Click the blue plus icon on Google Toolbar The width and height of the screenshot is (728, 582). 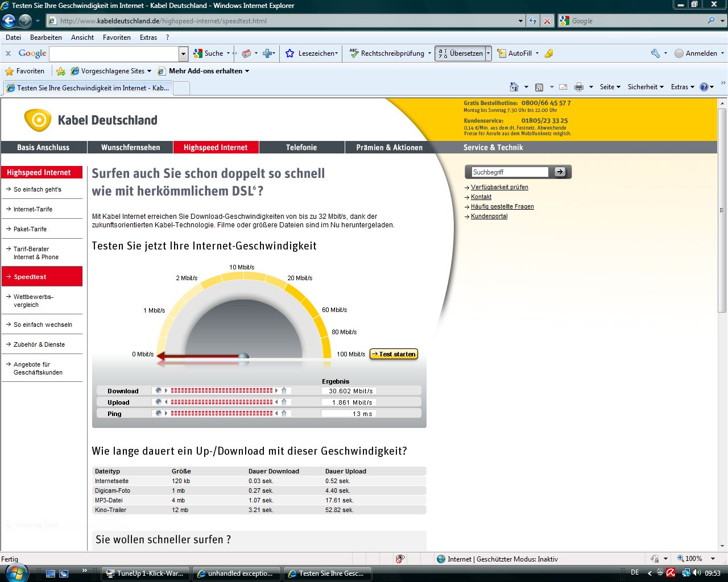pyautogui.click(x=267, y=53)
